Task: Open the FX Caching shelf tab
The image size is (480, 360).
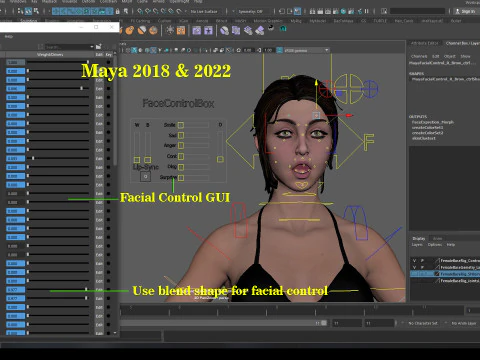Action: point(140,21)
